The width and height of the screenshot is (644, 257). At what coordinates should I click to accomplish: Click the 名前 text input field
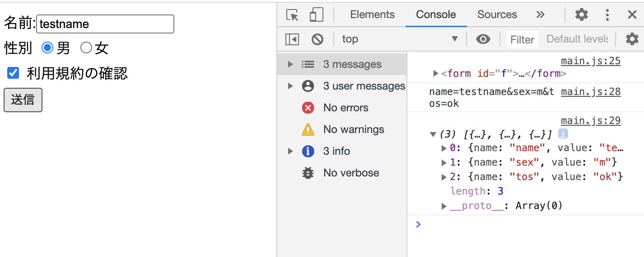tap(105, 24)
